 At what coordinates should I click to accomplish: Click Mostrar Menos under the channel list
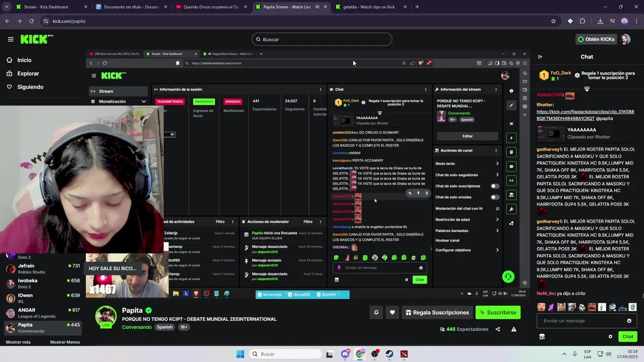pyautogui.click(x=65, y=342)
